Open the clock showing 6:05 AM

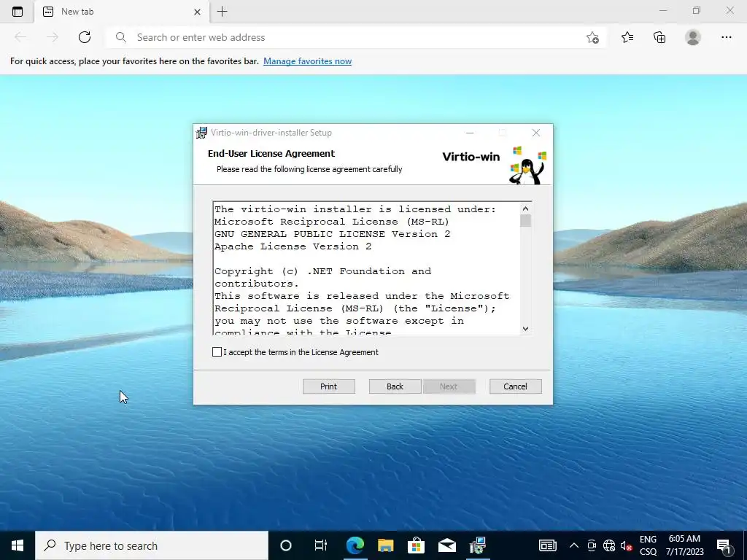click(684, 545)
